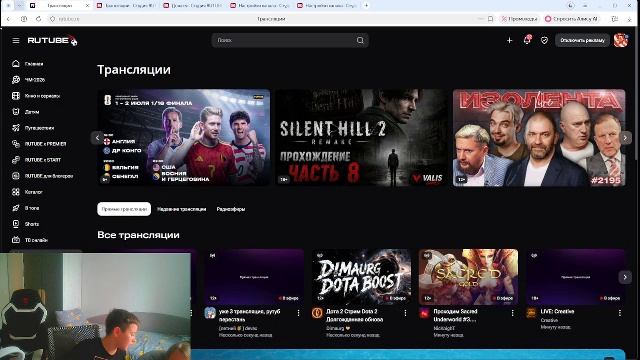Open options menu for 'уже 3 трансляция' stream
The width and height of the screenshot is (640, 360).
point(298,313)
